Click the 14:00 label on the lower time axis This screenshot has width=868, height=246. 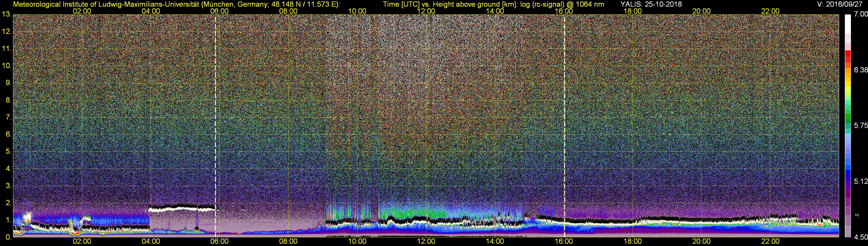click(495, 242)
